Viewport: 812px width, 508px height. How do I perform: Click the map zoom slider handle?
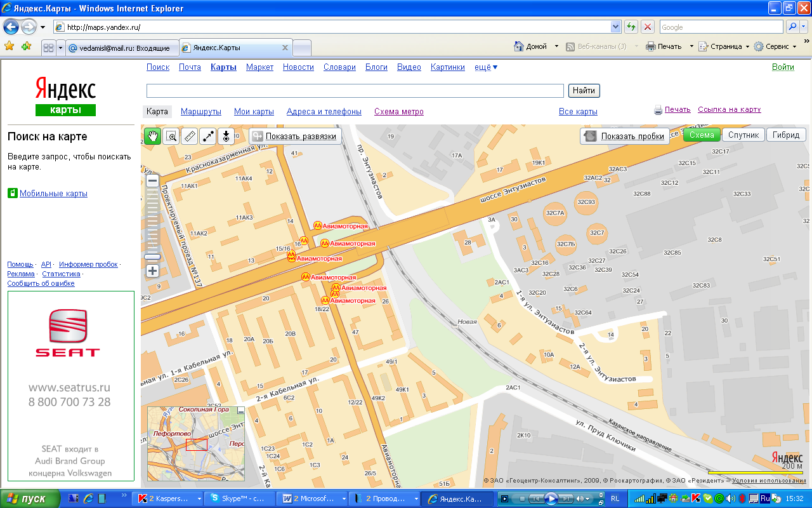coord(152,257)
